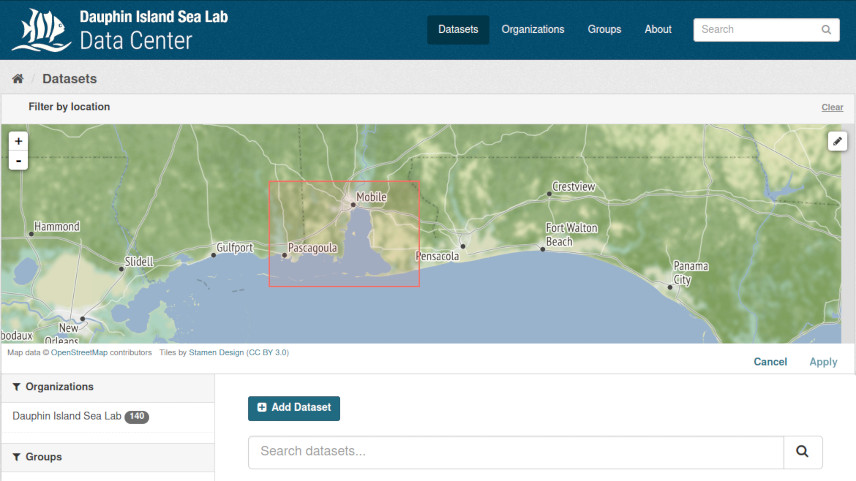
Task: Click the map zoom in plus button
Action: [x=18, y=142]
